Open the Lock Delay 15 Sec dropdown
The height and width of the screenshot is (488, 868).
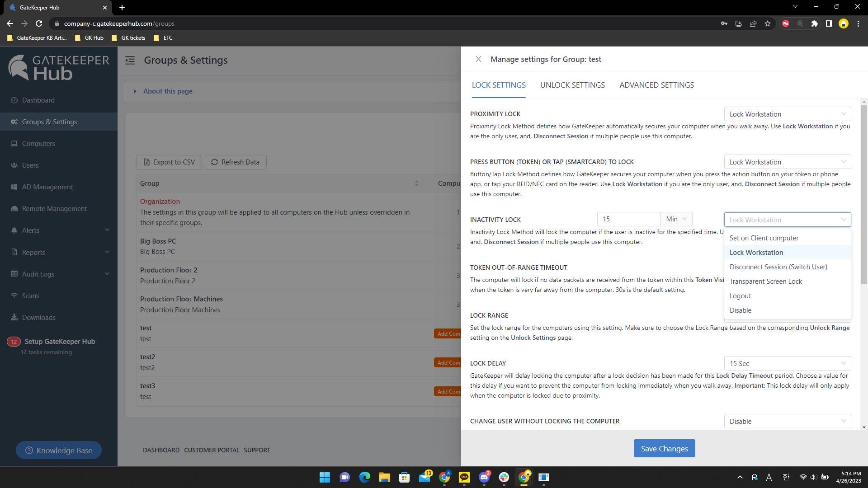pyautogui.click(x=787, y=364)
